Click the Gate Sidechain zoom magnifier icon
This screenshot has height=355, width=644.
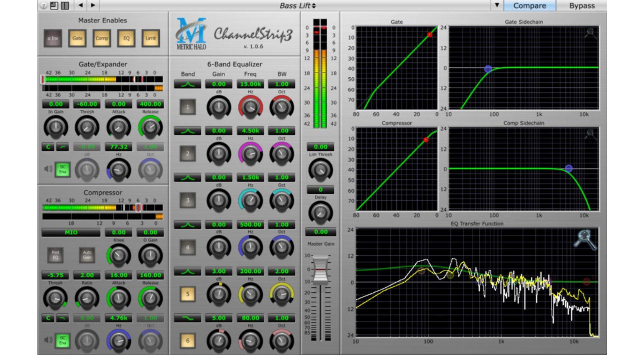(590, 33)
